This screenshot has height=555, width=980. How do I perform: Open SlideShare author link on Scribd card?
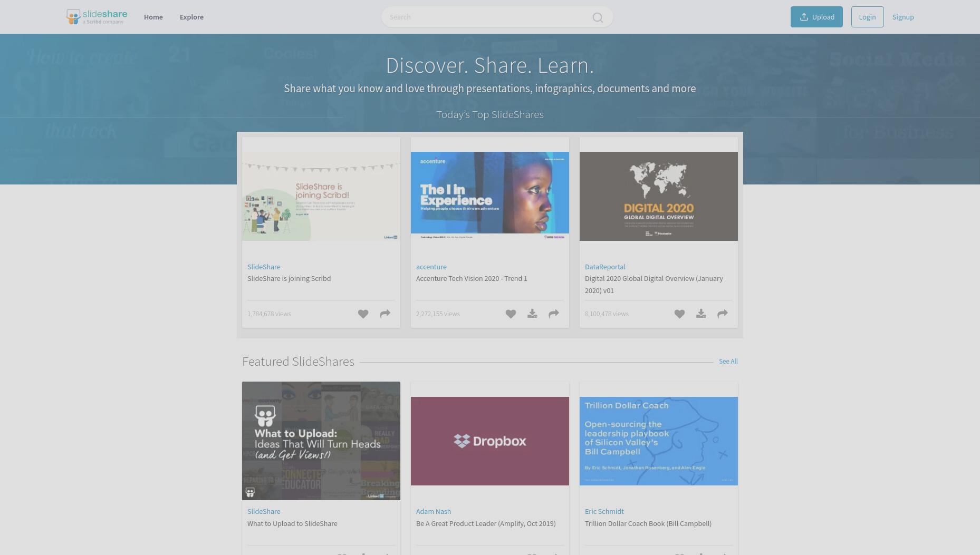[264, 267]
